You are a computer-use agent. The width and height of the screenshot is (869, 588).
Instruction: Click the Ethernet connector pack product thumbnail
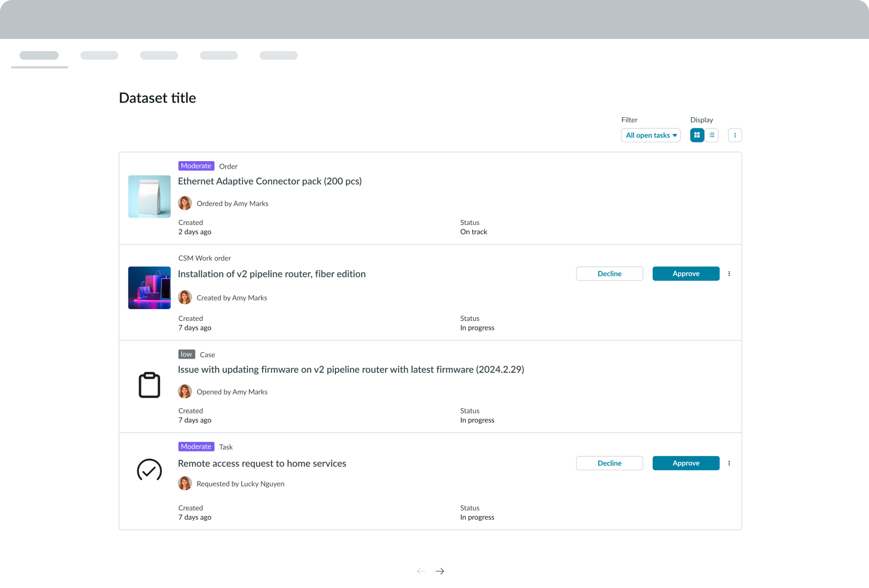[149, 197]
